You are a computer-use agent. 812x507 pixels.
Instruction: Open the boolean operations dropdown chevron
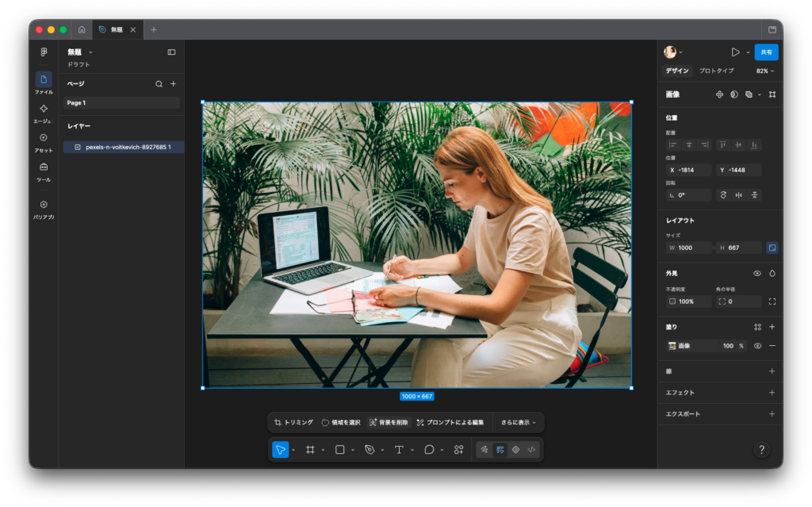pyautogui.click(x=759, y=95)
